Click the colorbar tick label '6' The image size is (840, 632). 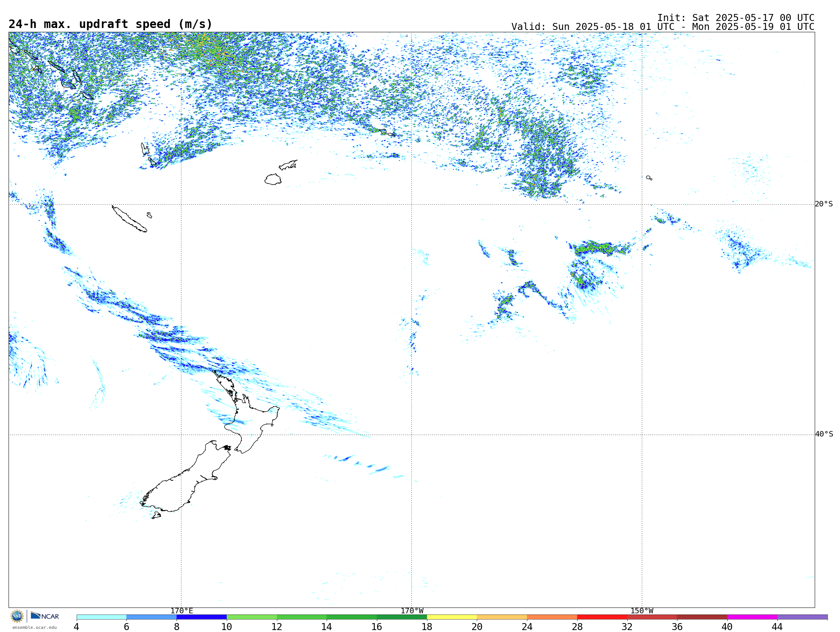pyautogui.click(x=126, y=627)
